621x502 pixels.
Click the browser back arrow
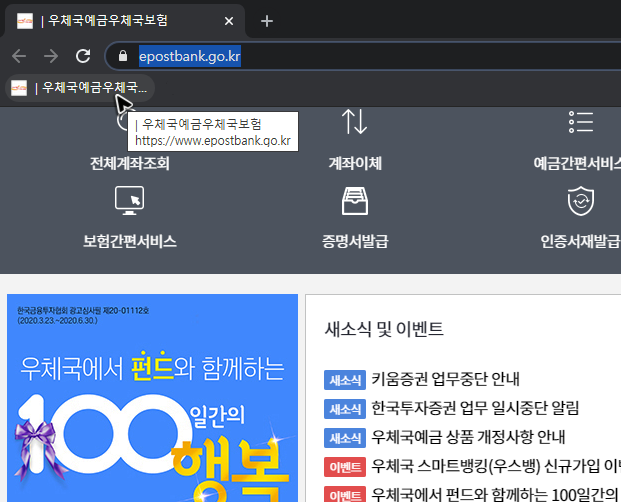click(19, 56)
